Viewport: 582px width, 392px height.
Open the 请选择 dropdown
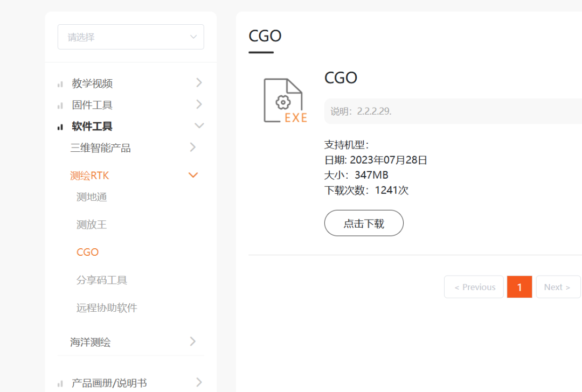[130, 37]
